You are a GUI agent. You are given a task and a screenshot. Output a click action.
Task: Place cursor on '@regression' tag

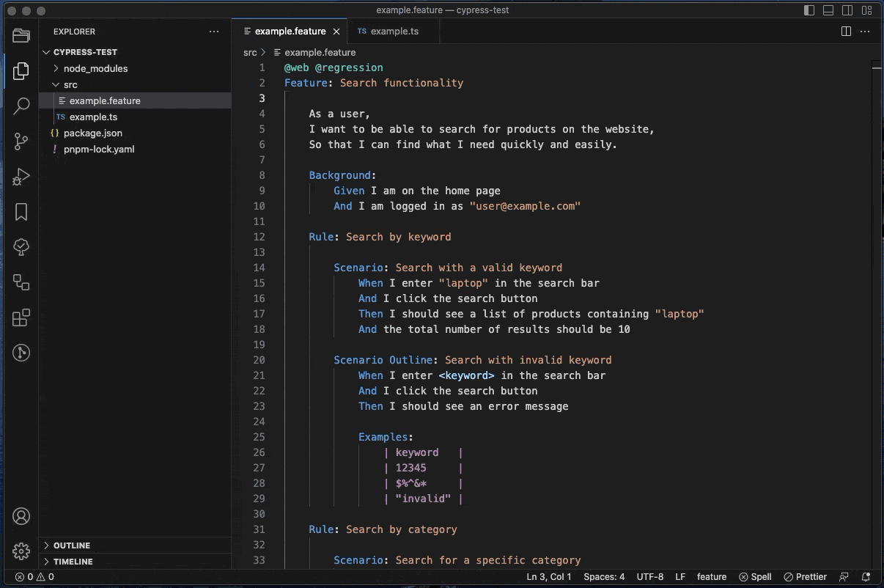click(349, 67)
